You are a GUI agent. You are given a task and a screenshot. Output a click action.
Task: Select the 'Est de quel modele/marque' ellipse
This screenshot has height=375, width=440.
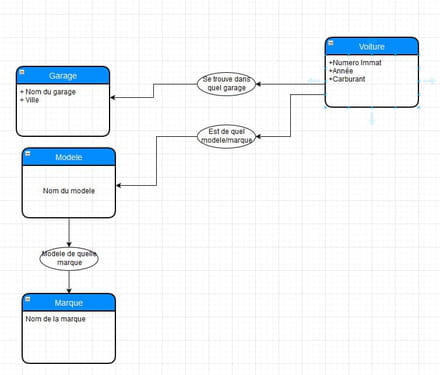[x=226, y=136]
